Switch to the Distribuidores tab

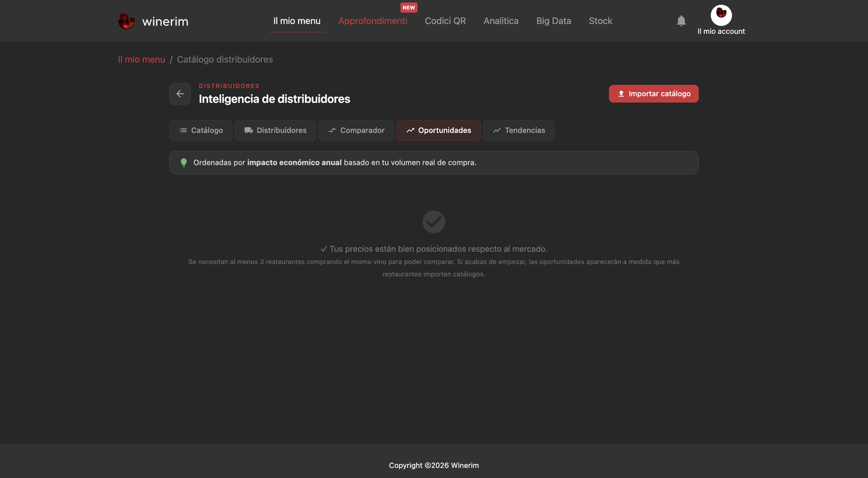point(275,130)
